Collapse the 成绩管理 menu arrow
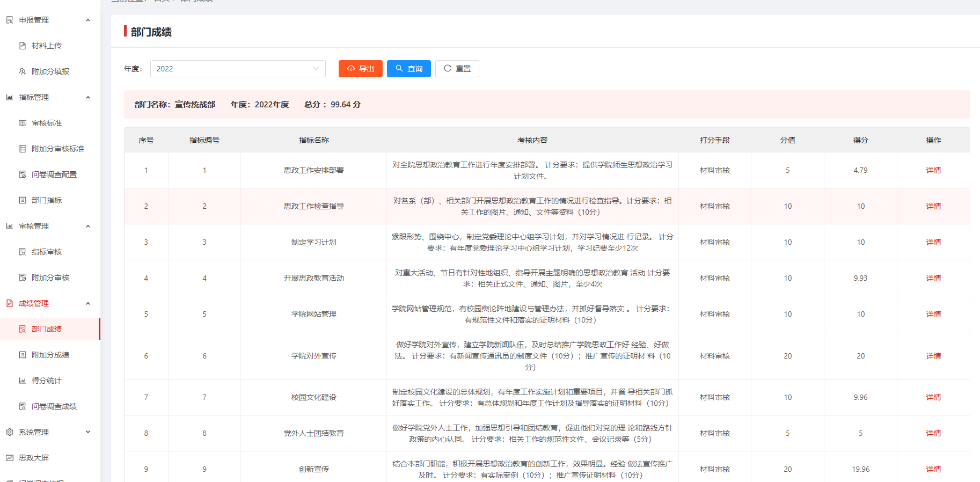 [88, 303]
